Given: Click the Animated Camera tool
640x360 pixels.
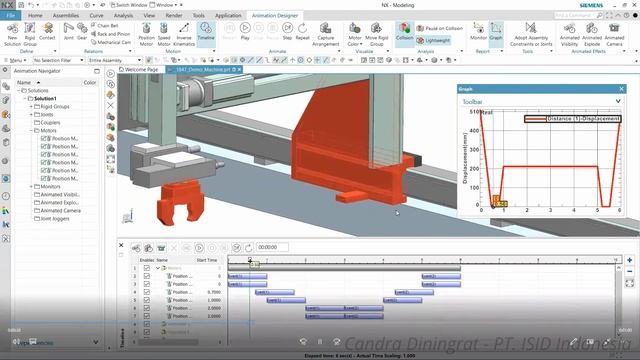Looking at the screenshot, I should 614,34.
